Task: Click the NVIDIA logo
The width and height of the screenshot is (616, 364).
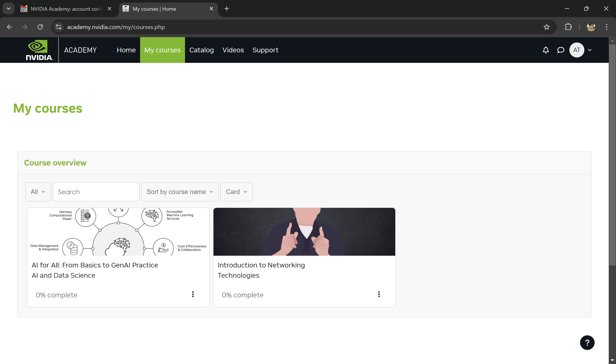Action: pos(39,50)
